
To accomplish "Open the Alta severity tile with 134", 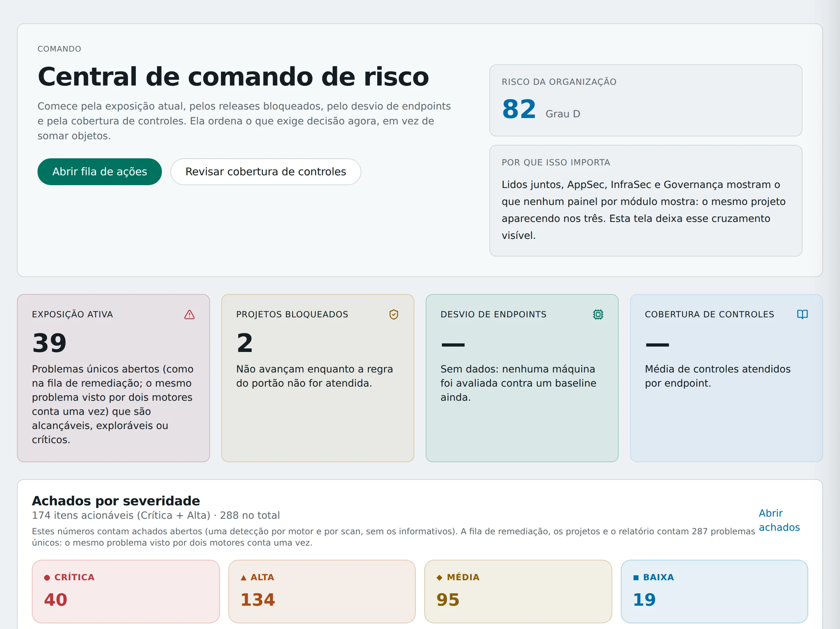I will pos(322,591).
